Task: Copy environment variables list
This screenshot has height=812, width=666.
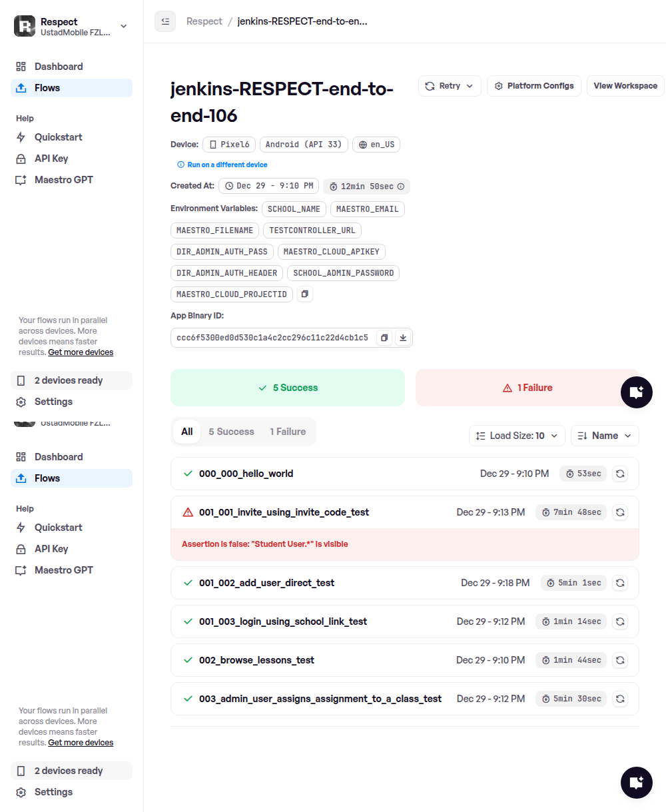Action: click(305, 294)
